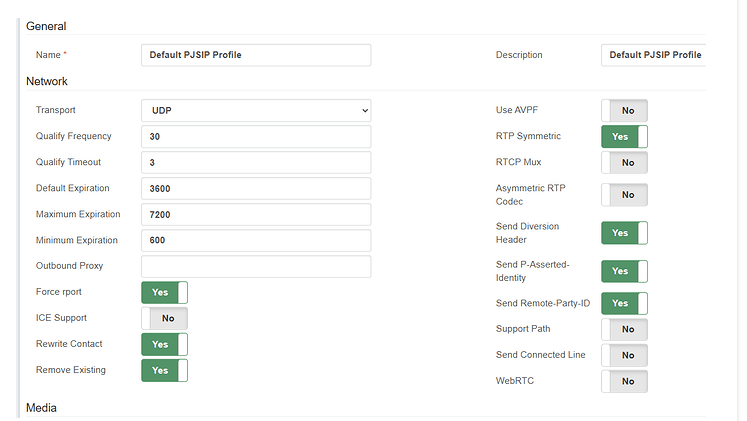The image size is (747, 421).
Task: Click the Network section heading
Action: pyautogui.click(x=47, y=81)
